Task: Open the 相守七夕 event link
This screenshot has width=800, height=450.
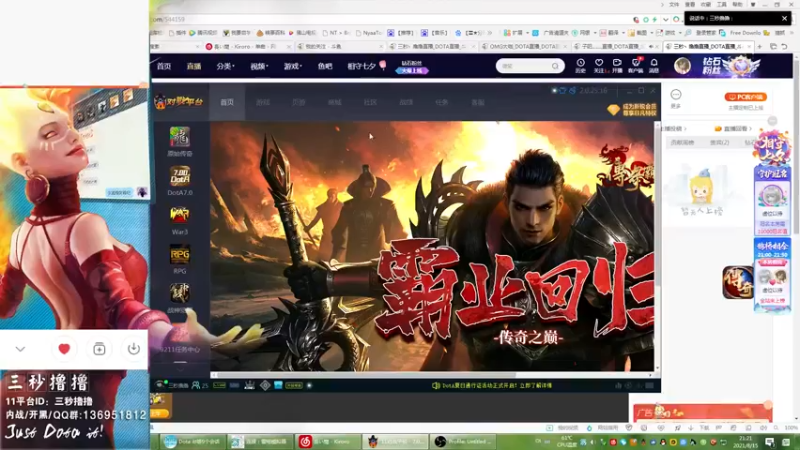Action: (366, 66)
